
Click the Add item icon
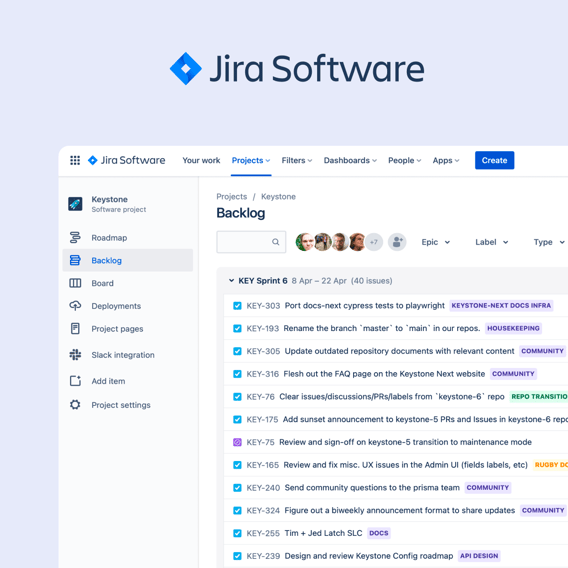point(75,381)
